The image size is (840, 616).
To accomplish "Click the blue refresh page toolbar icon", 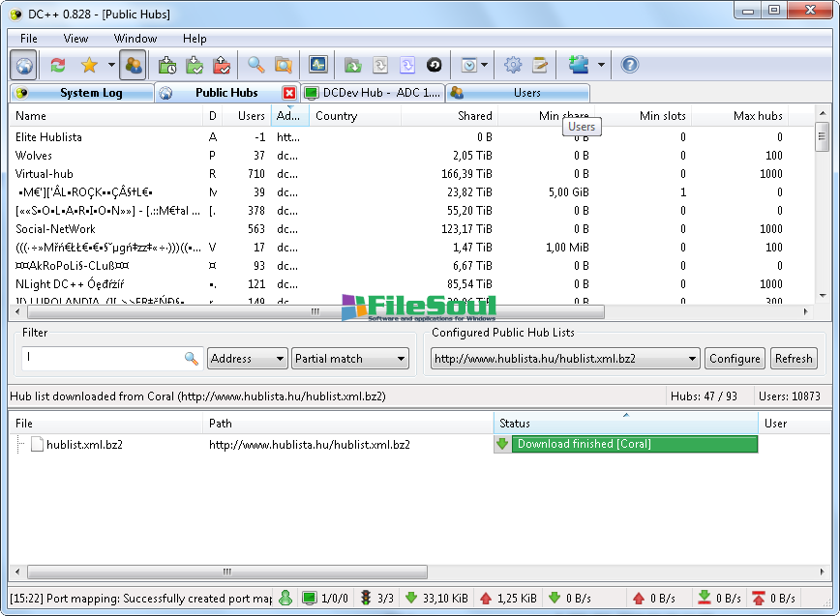I will tap(407, 66).
